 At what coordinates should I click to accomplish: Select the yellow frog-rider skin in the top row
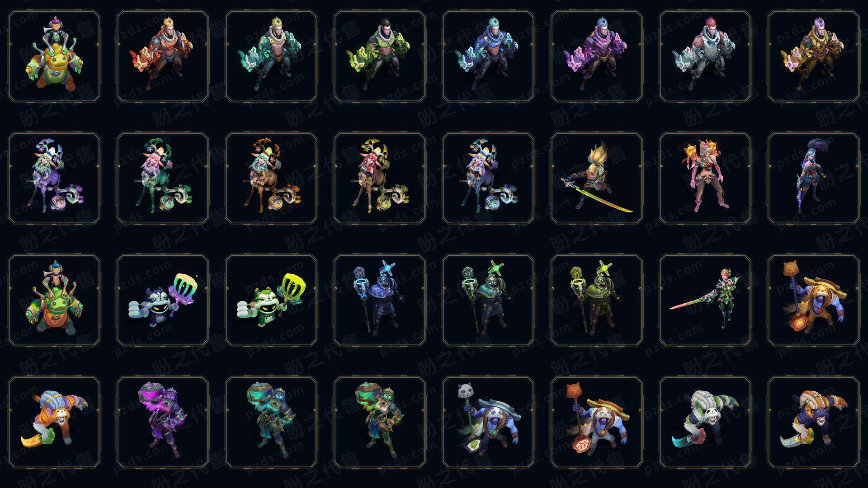tap(54, 56)
